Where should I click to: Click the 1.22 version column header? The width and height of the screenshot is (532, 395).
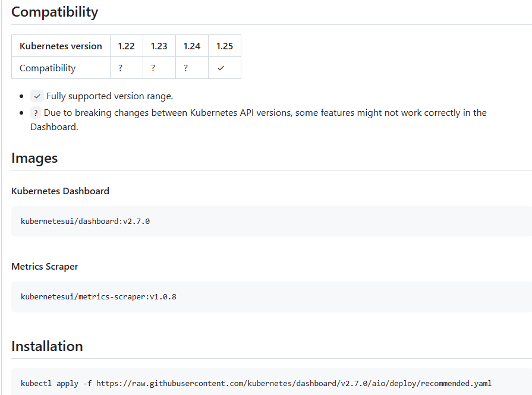pos(127,46)
